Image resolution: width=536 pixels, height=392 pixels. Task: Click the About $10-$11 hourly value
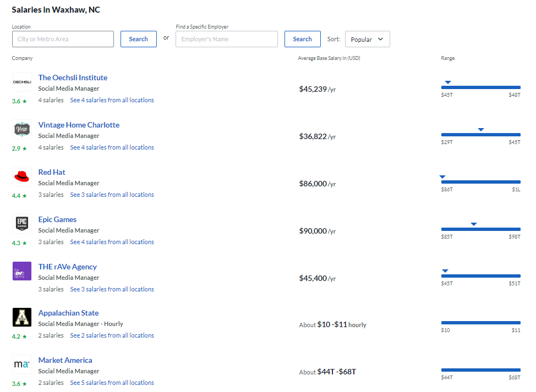(332, 324)
